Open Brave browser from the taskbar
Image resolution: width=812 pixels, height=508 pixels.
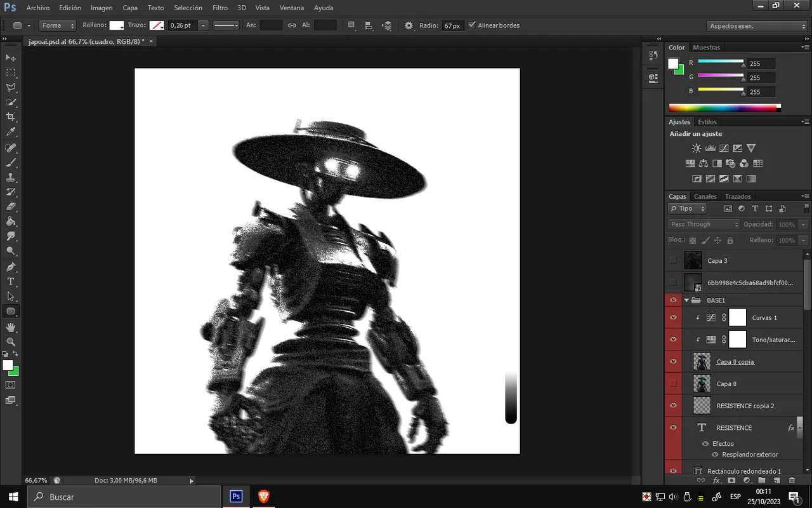[263, 497]
